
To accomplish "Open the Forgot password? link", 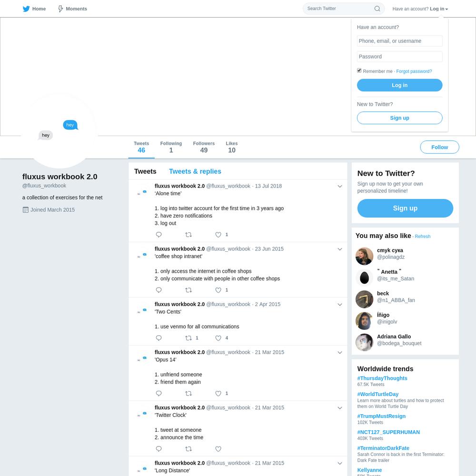I will click(414, 71).
